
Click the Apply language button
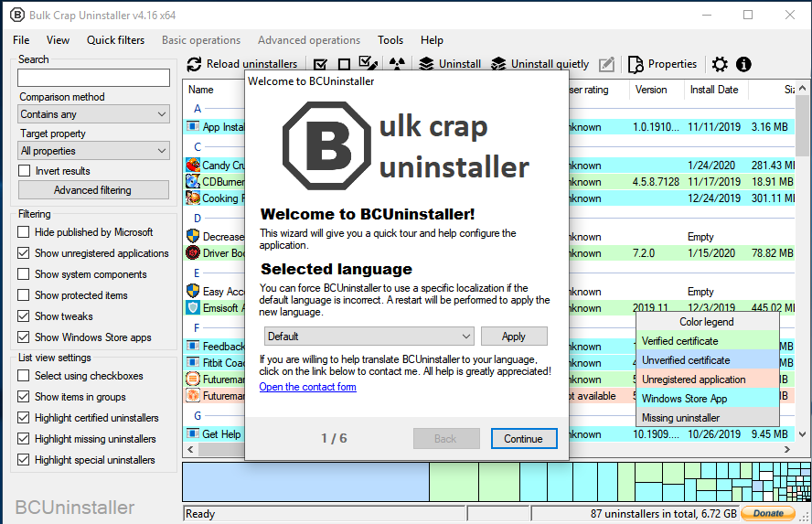pos(514,336)
